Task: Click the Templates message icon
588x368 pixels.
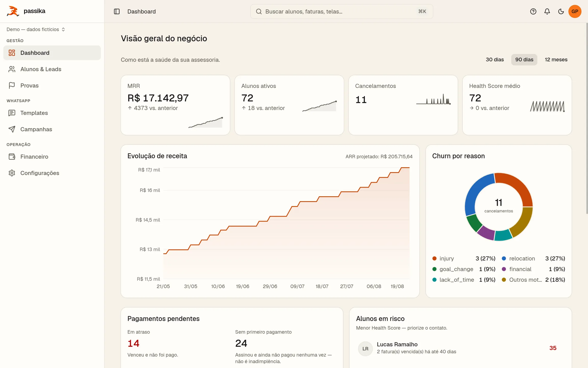Action: [x=12, y=113]
